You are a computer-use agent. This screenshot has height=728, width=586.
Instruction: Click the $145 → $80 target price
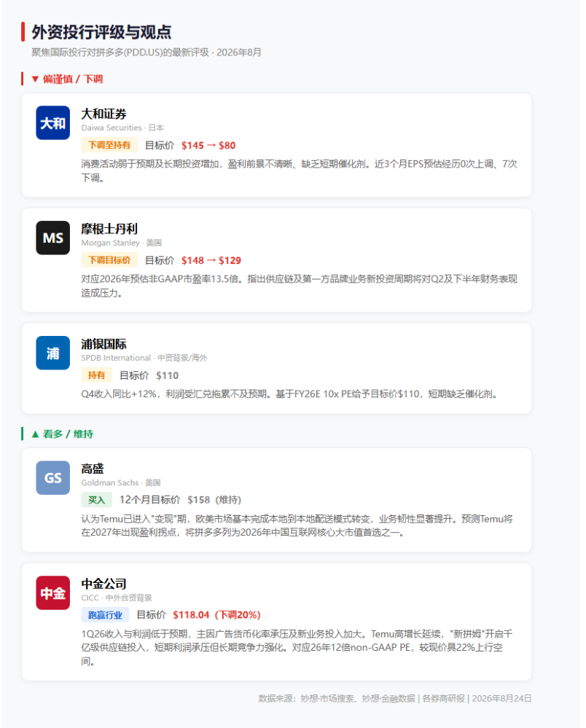(208, 145)
